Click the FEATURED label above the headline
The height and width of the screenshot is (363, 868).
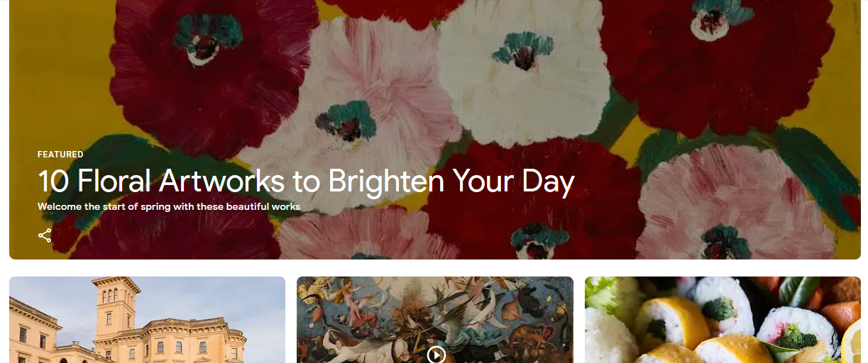[x=60, y=155]
